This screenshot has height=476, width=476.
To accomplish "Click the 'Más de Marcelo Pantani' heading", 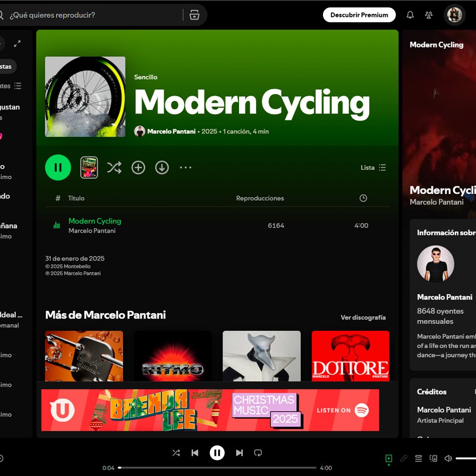I will (105, 315).
